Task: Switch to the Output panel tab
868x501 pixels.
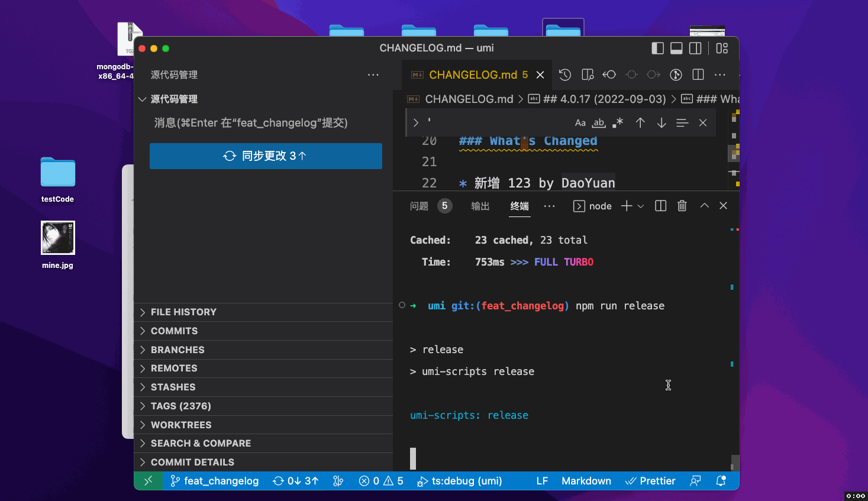Action: click(x=480, y=206)
